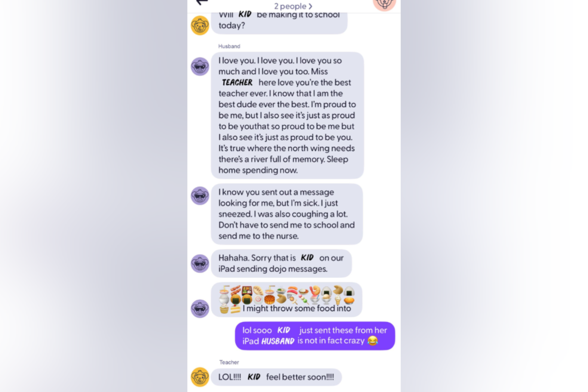Go back using the top-left arrow
The height and width of the screenshot is (392, 588).
click(x=202, y=2)
